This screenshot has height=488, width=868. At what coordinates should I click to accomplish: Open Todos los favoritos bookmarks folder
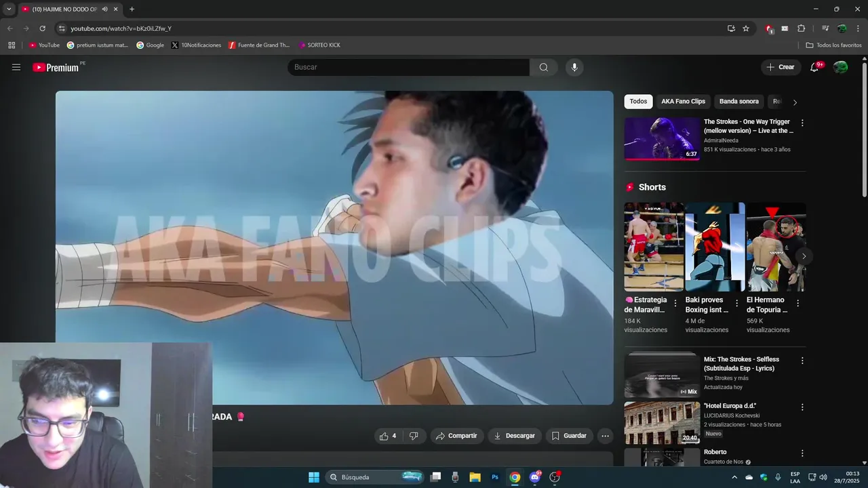click(833, 45)
